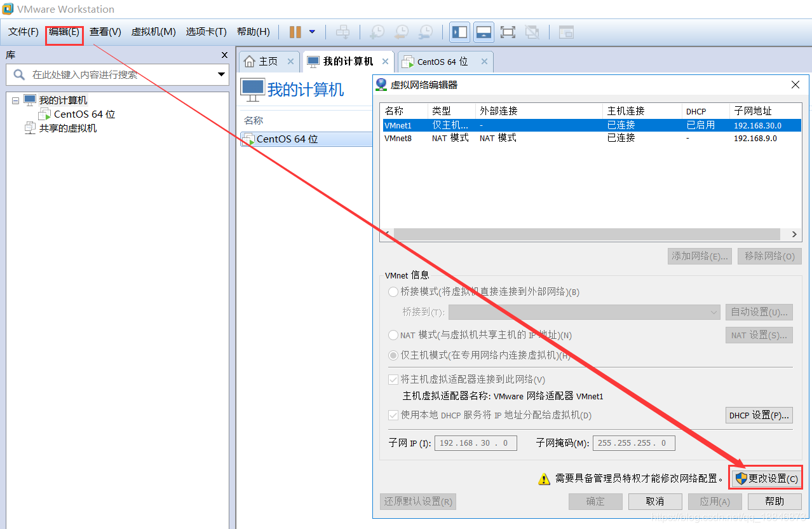Open the 帮助(H) menu
The height and width of the screenshot is (529, 812).
[x=253, y=32]
